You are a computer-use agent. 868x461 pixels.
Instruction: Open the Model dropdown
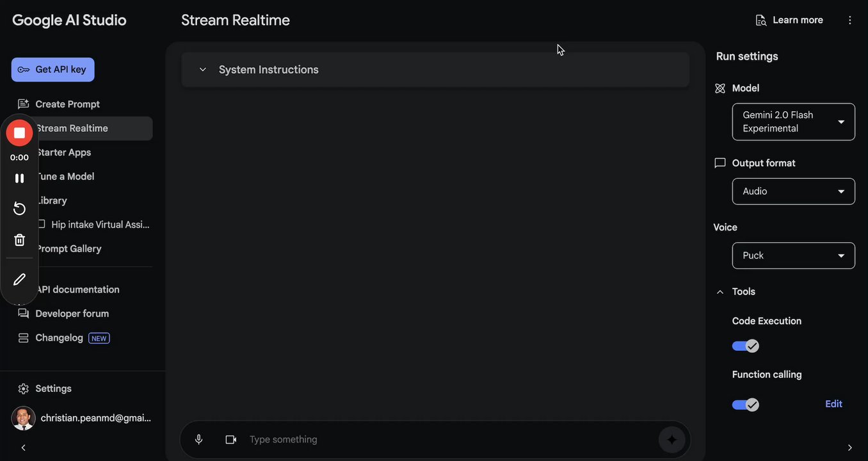[793, 122]
